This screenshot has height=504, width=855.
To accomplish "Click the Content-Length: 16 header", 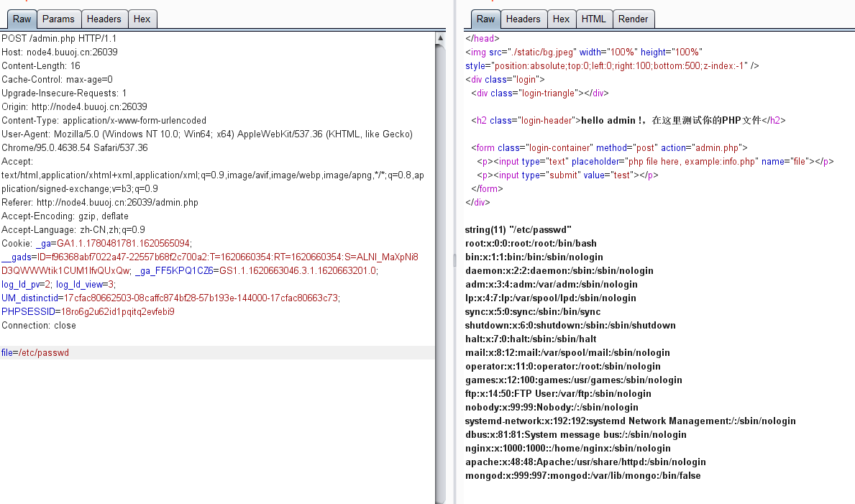I will [x=41, y=66].
